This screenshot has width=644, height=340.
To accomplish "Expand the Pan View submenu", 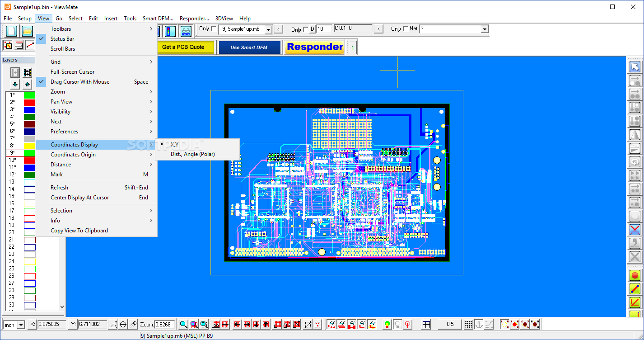I will tap(97, 102).
